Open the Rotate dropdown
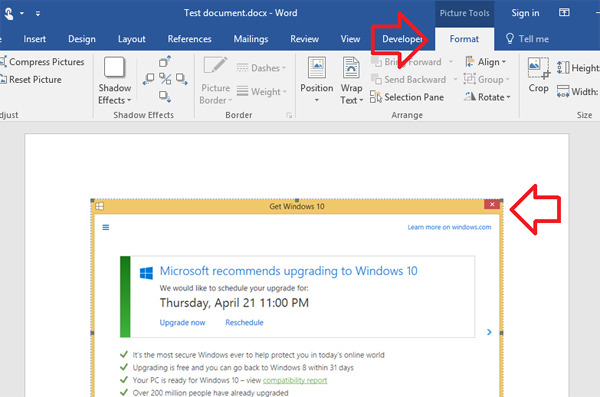The height and width of the screenshot is (397, 600). [x=488, y=97]
